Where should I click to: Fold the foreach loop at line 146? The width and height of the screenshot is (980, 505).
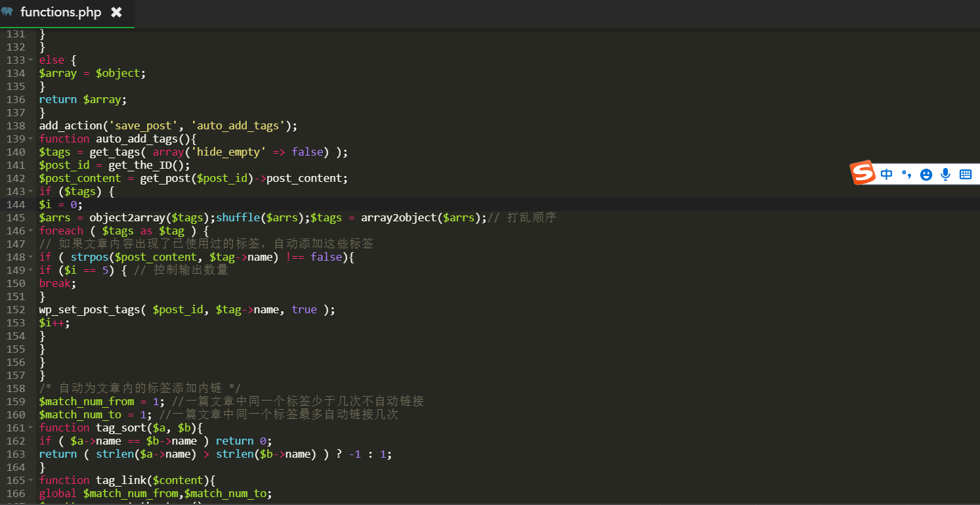click(x=31, y=231)
